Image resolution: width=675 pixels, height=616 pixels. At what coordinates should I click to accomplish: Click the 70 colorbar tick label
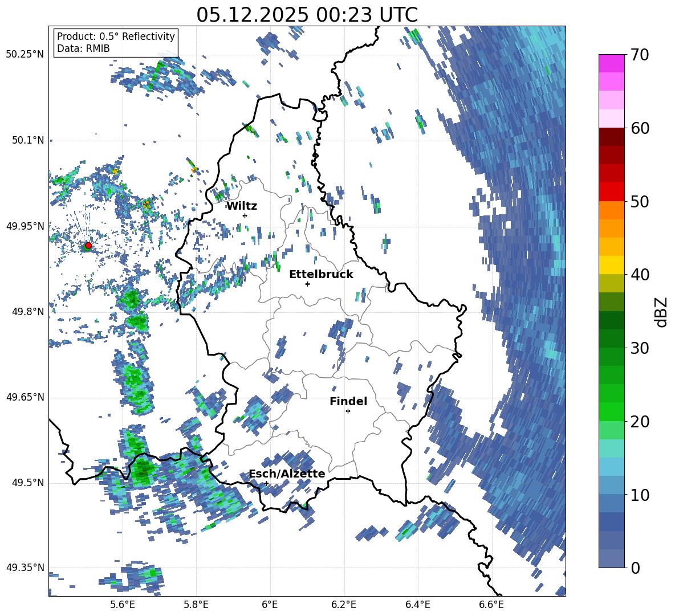640,55
